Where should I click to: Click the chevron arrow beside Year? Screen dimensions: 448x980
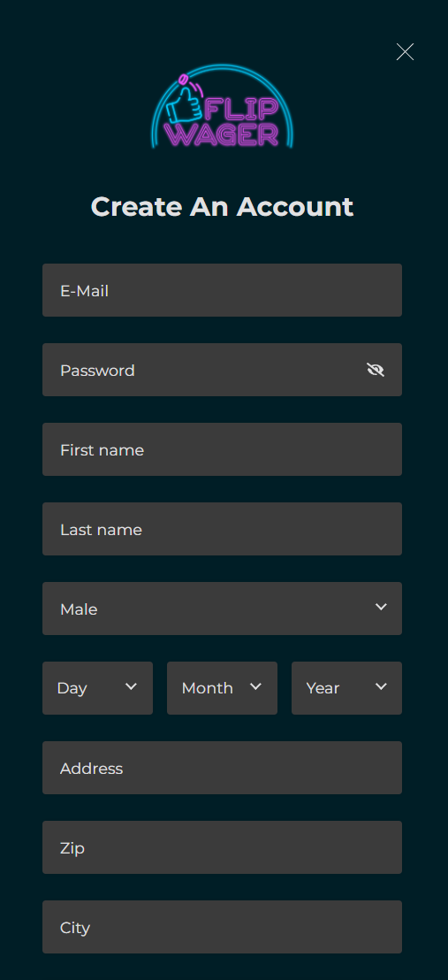[x=381, y=686]
